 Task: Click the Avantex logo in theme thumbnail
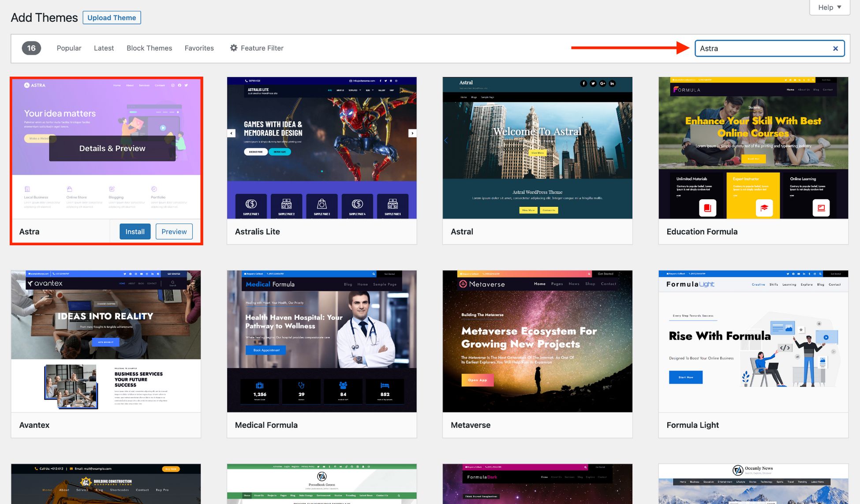pos(45,284)
